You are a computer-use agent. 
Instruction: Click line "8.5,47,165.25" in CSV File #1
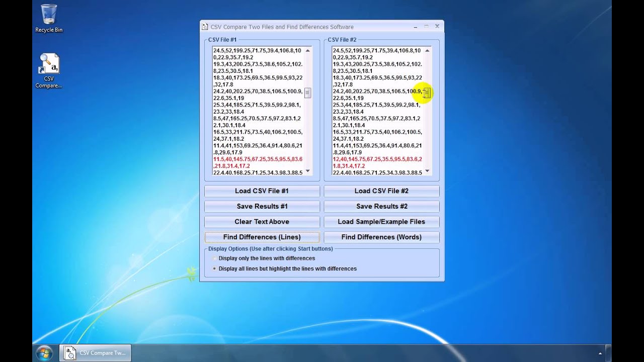258,122
